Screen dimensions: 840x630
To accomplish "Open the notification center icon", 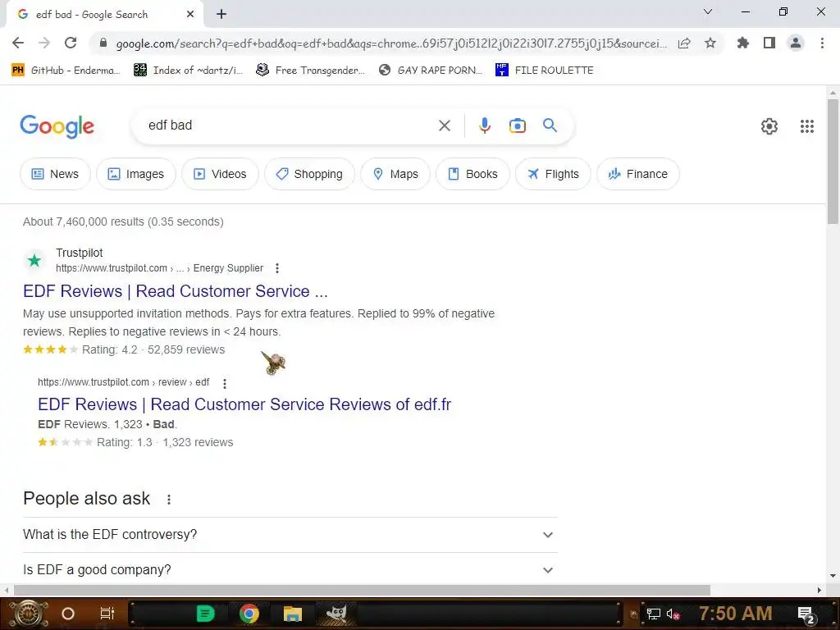I will click(x=806, y=614).
